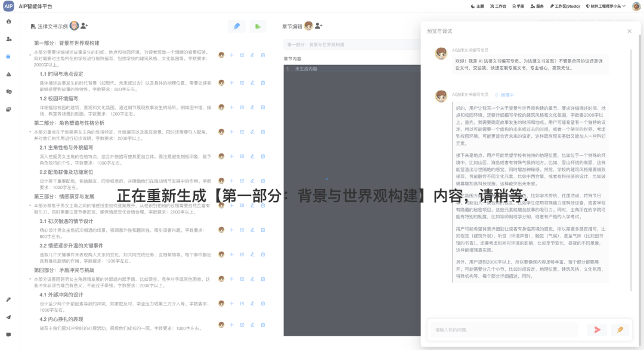The height and width of the screenshot is (350, 644).
Task: Click the delete icon for 3.2 情感逐步升温的关键事件
Action: click(263, 255)
